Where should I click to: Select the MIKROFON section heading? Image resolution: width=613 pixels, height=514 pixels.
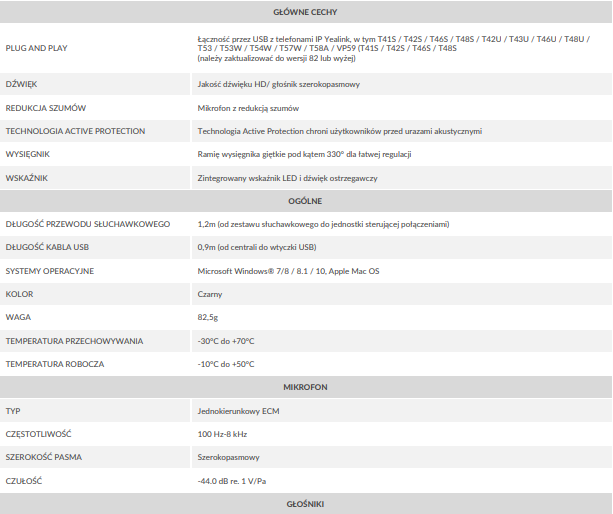pyautogui.click(x=305, y=387)
